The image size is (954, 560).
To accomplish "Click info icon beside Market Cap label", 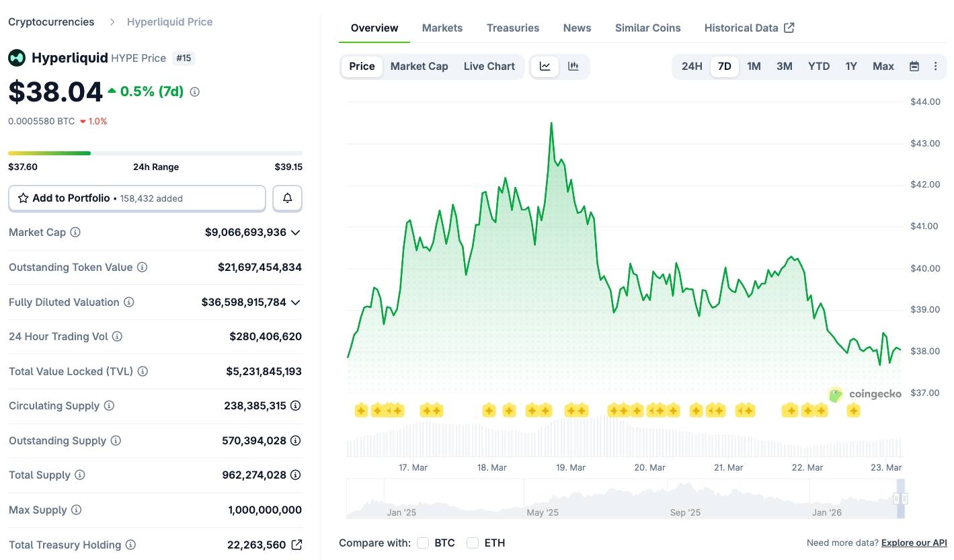I will coord(75,232).
